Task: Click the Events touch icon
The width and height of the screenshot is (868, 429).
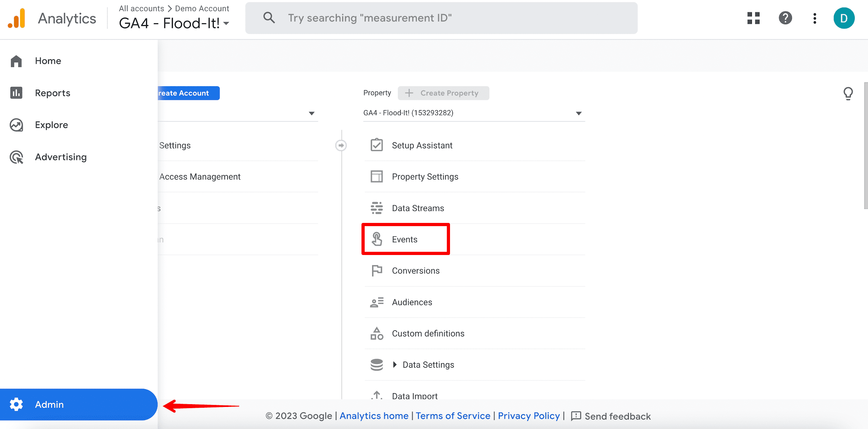Action: tap(377, 239)
